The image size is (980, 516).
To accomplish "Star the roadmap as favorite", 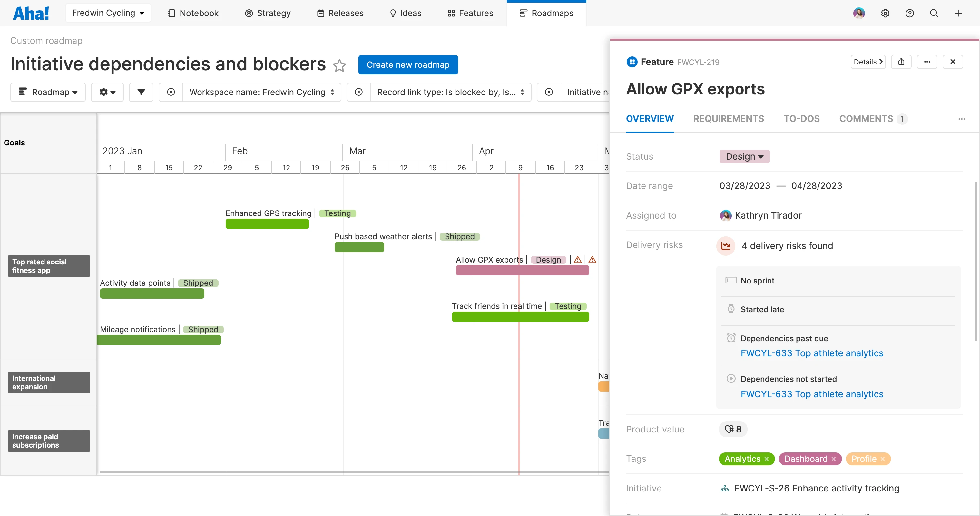I will (x=339, y=65).
